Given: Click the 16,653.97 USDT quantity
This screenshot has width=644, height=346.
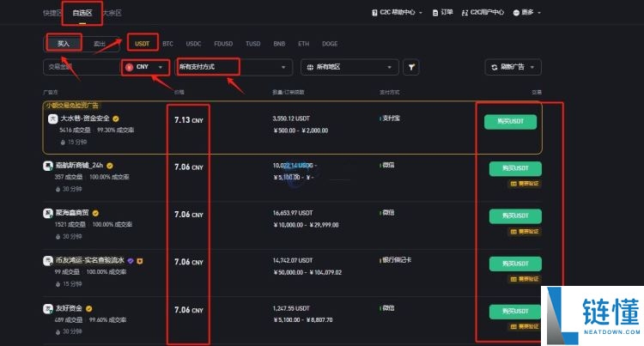Looking at the screenshot, I should click(293, 213).
